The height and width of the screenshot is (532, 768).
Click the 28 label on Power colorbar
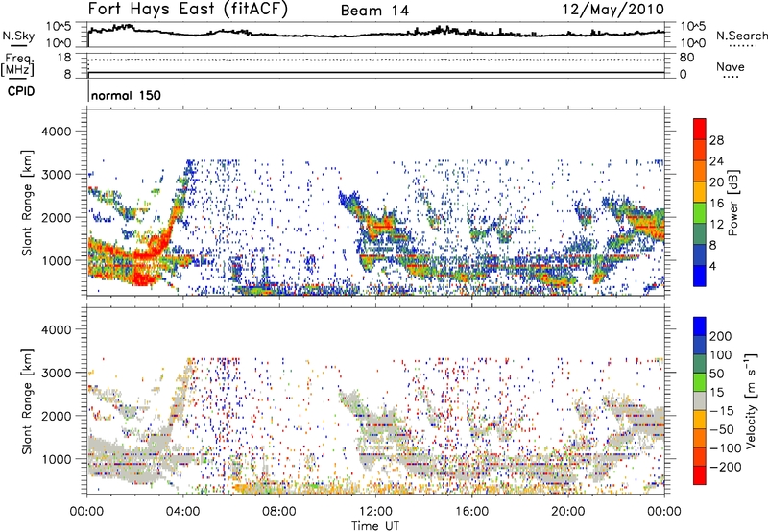716,140
